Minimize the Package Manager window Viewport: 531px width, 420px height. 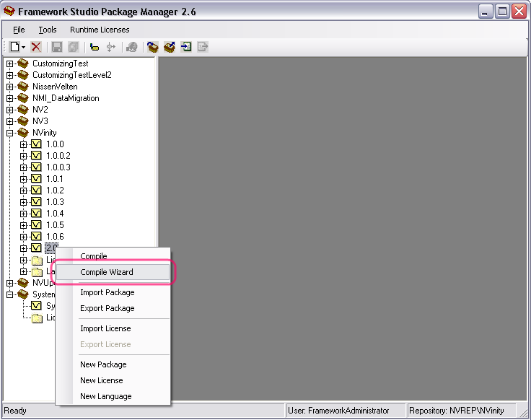pos(486,12)
